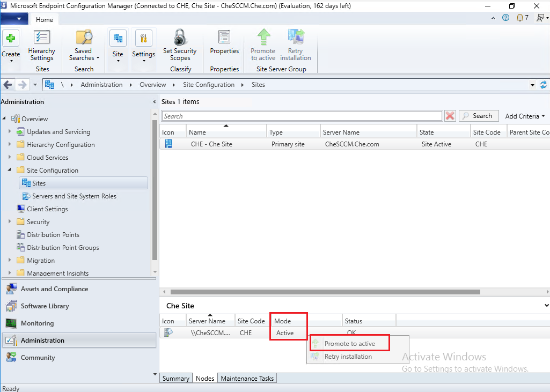Go back with the navigation arrow
This screenshot has height=392, width=550.
[8, 85]
